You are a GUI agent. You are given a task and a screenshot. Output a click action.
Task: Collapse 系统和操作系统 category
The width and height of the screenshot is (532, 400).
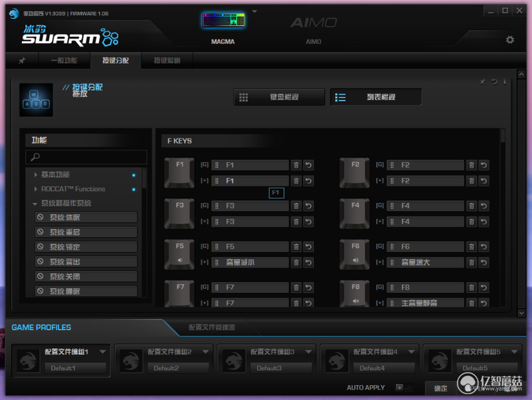point(35,204)
